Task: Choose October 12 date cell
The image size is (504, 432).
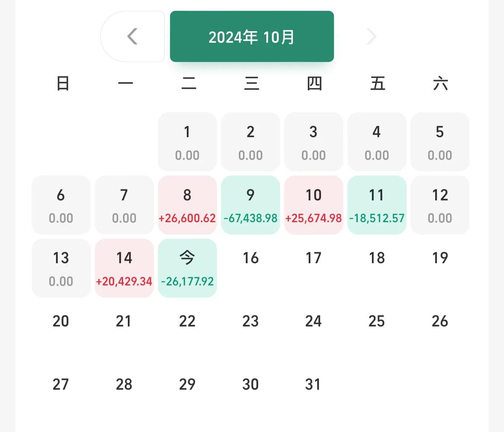Action: click(x=439, y=205)
